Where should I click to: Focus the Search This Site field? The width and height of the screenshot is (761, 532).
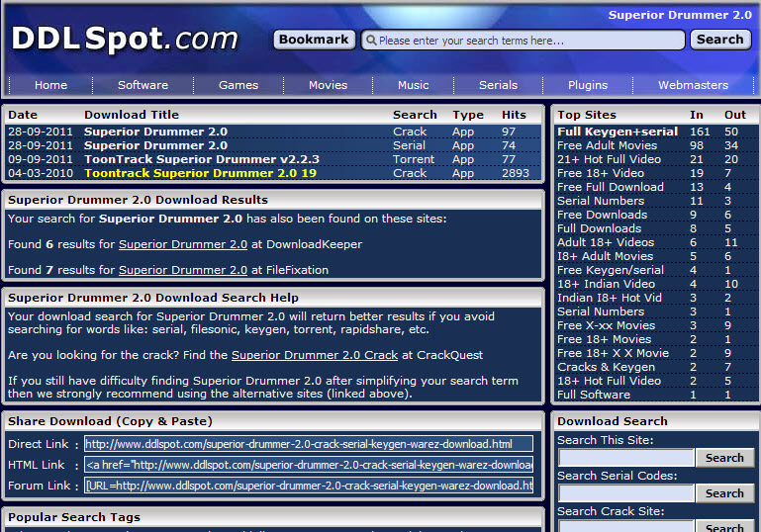coord(626,457)
